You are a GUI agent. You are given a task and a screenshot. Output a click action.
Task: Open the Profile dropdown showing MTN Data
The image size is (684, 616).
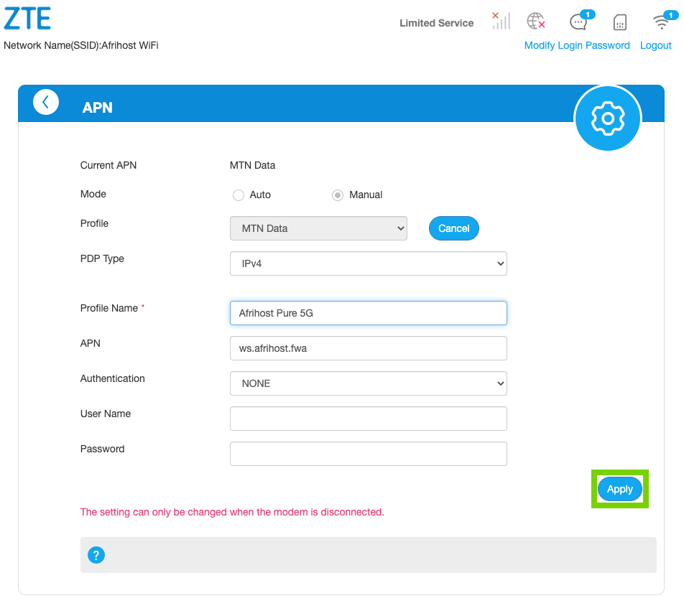[318, 228]
